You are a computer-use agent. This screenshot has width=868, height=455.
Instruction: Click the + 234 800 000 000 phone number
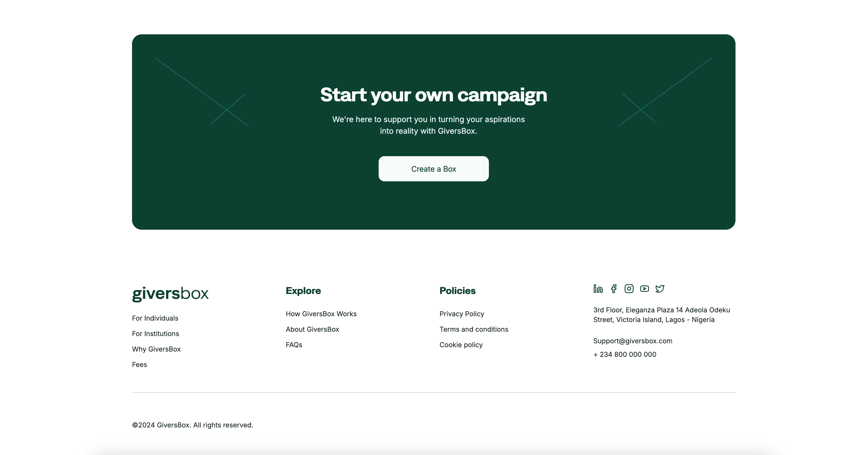[625, 355]
